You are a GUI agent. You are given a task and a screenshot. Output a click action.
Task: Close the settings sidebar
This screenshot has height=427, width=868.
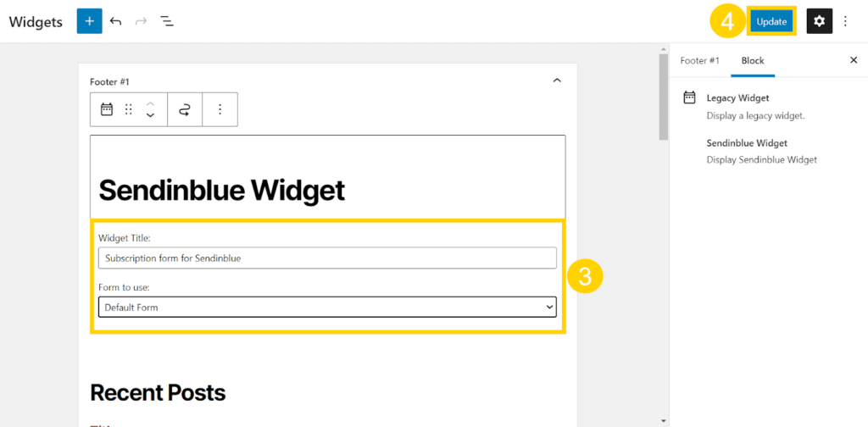click(x=854, y=60)
